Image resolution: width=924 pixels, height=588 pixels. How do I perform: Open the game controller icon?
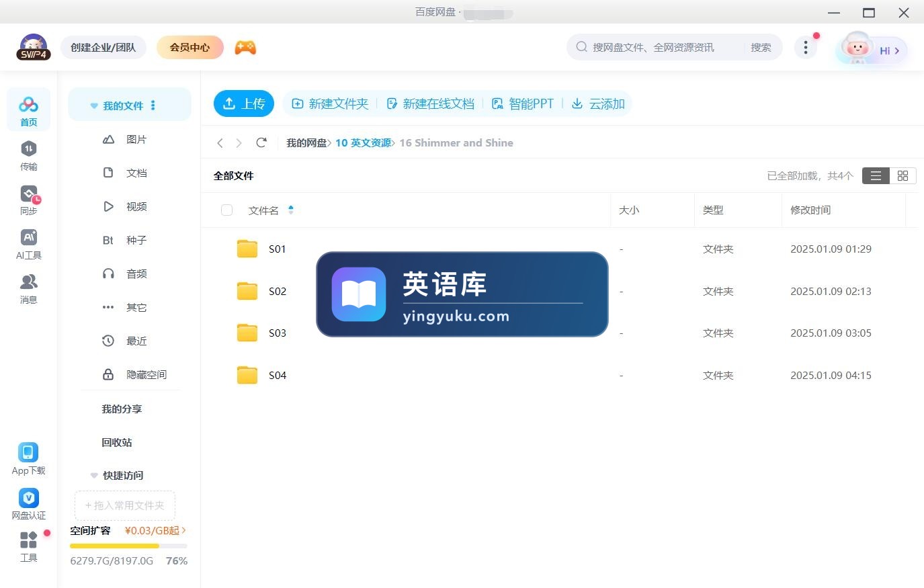pos(245,48)
